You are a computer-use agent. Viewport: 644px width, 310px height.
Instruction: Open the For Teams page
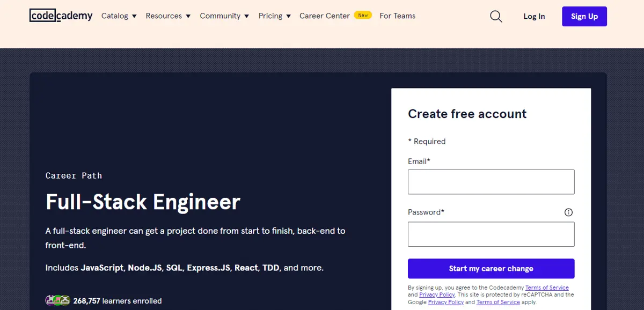398,16
